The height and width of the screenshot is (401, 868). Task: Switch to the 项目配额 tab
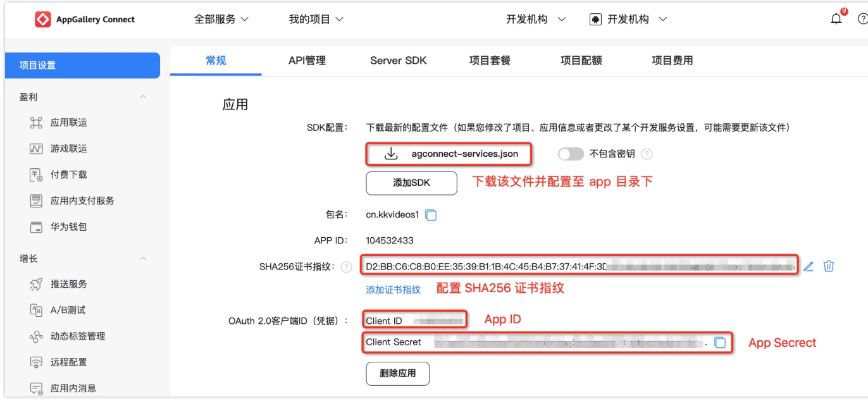coord(581,61)
